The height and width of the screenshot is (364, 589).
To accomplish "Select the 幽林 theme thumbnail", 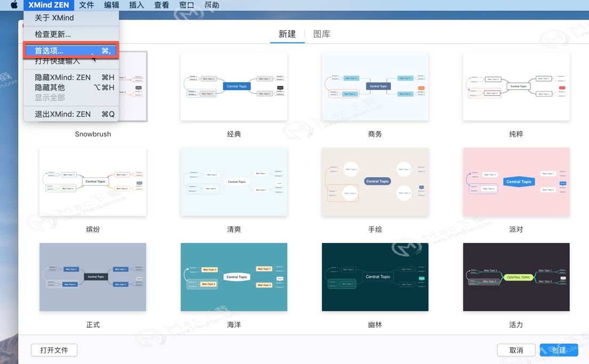I will tap(375, 277).
